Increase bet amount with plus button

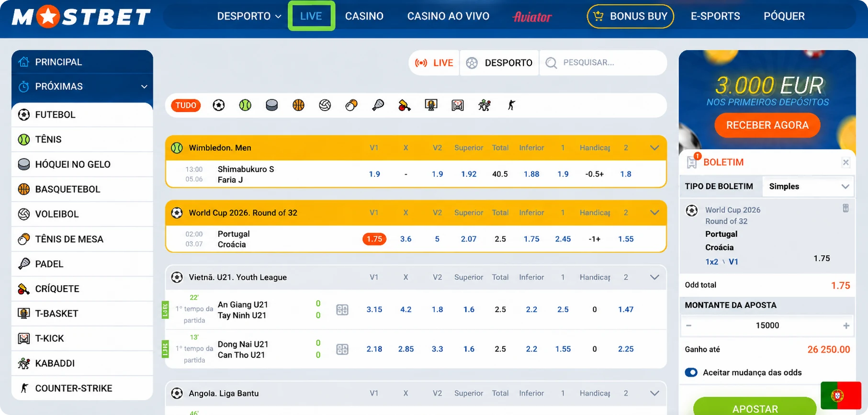pyautogui.click(x=846, y=325)
